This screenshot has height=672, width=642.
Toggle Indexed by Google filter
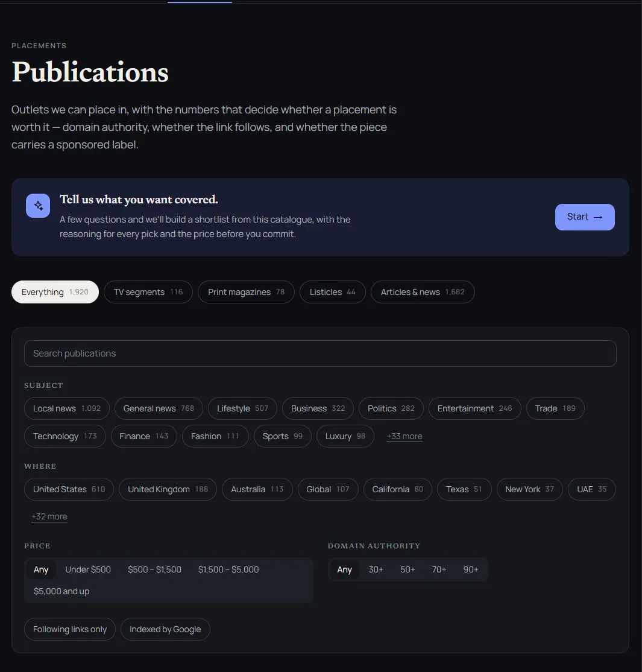pyautogui.click(x=165, y=629)
